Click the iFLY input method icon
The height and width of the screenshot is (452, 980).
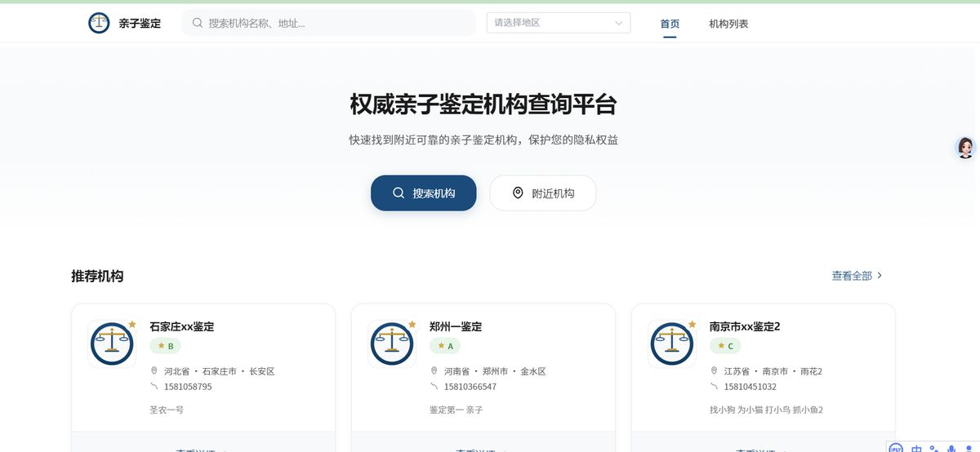coord(896,448)
